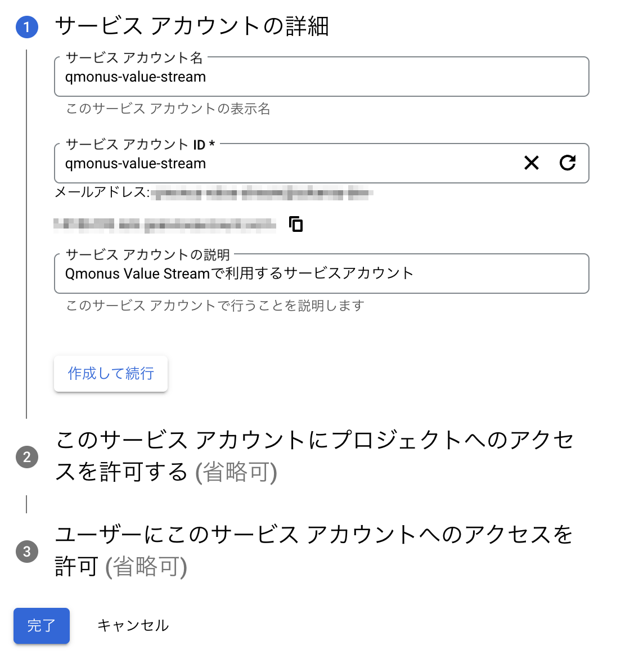Click the サービス アカウント ID * floating label
Image resolution: width=639 pixels, height=672 pixels.
click(140, 145)
